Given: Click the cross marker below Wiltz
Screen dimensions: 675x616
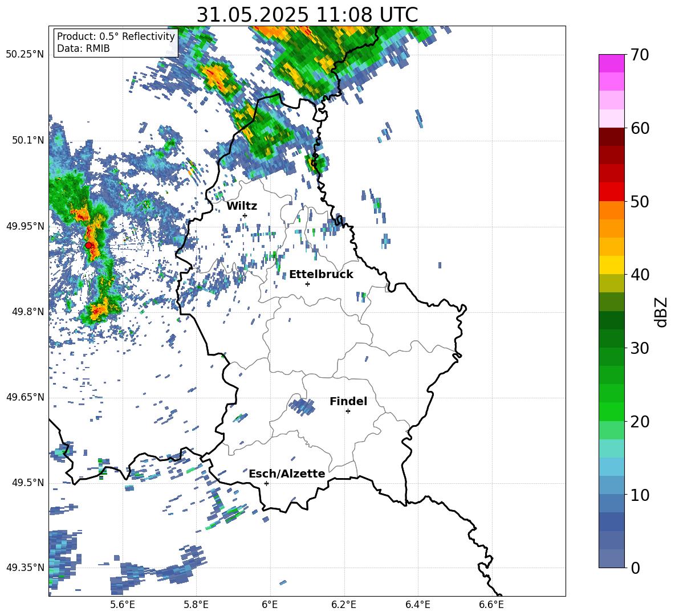Looking at the screenshot, I should point(245,215).
